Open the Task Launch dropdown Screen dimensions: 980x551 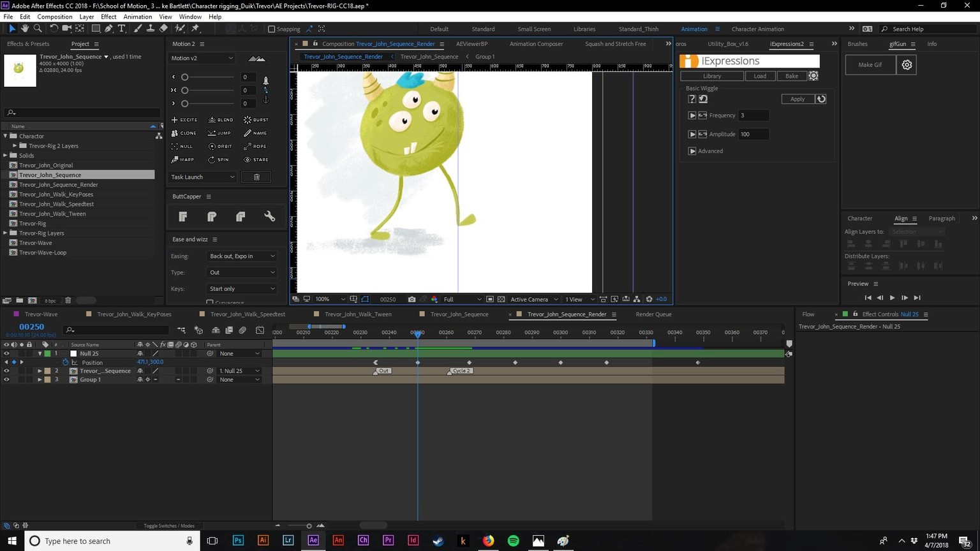(x=203, y=177)
